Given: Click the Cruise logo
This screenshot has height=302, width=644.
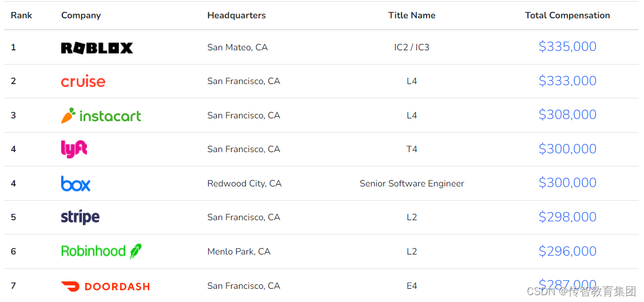Looking at the screenshot, I should click(x=83, y=81).
